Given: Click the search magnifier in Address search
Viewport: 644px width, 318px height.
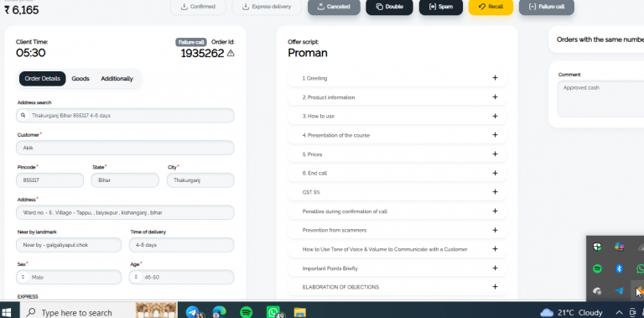Looking at the screenshot, I should pos(23,116).
